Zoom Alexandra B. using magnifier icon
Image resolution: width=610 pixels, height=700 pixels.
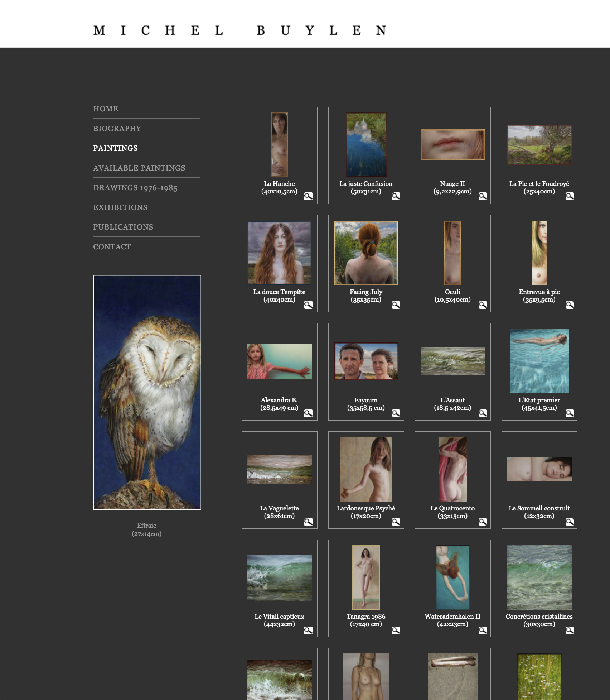click(x=308, y=413)
